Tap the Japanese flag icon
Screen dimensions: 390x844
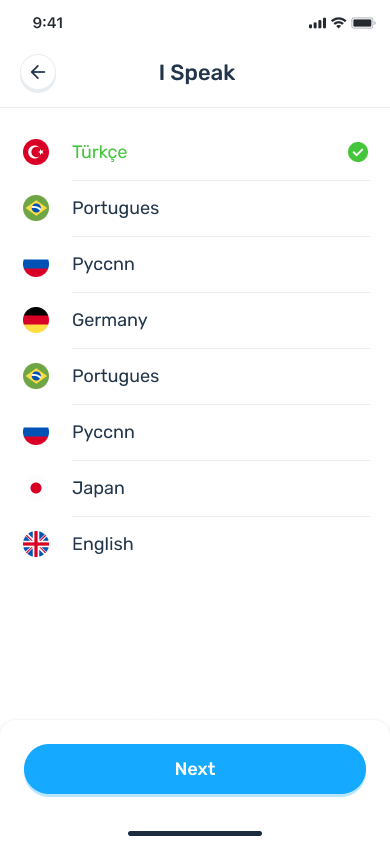coord(36,488)
